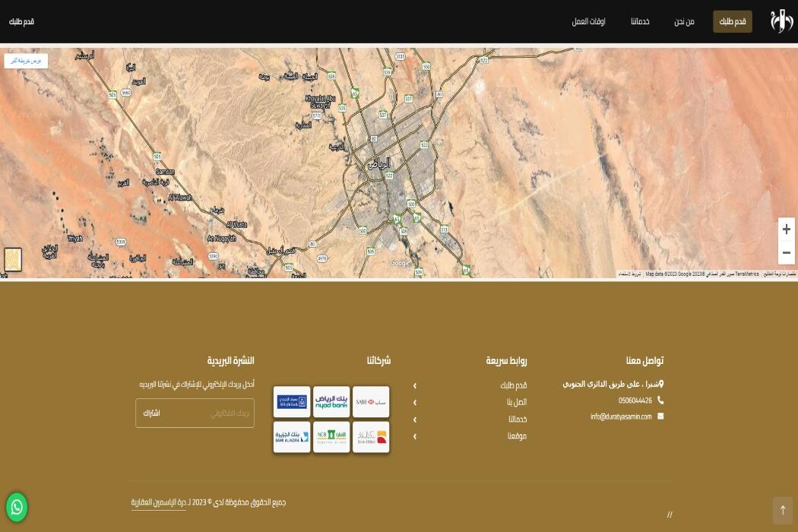Viewport: 798px width, 532px height.
Task: Click the Bank Aljazira partner logo
Action: coord(292,437)
